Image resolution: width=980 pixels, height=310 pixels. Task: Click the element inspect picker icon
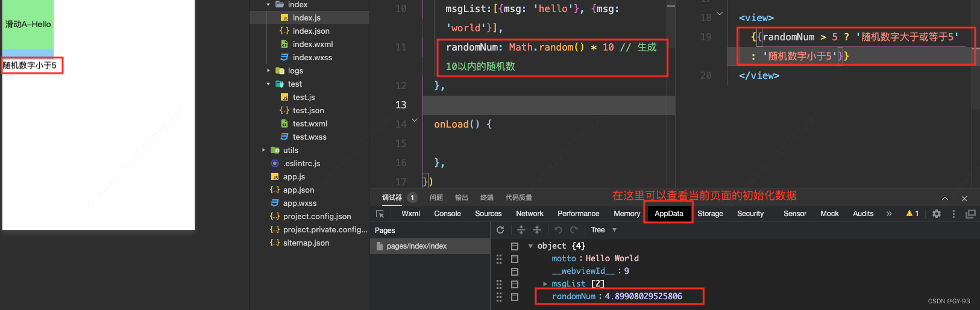(380, 214)
